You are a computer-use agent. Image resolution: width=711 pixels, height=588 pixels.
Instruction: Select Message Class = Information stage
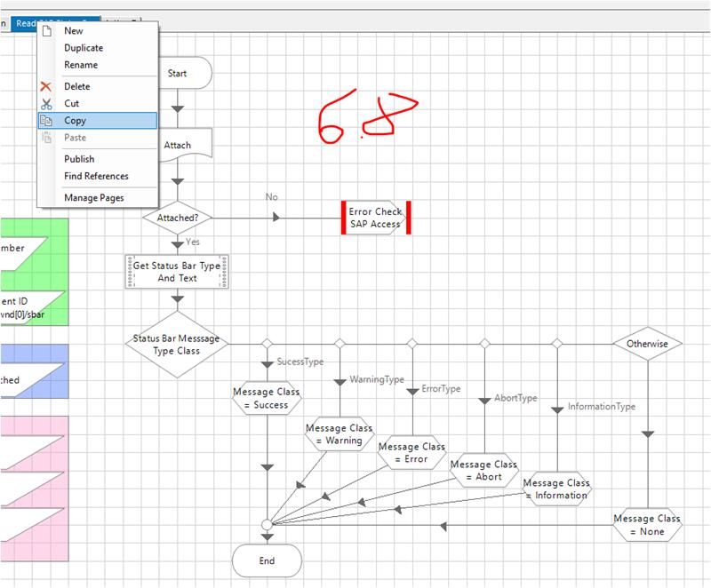(557, 489)
